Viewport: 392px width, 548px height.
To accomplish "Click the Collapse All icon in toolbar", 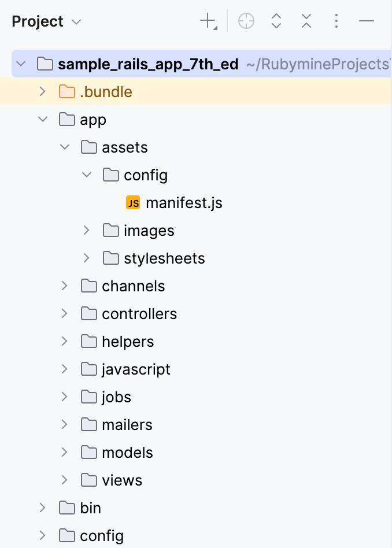I will tap(306, 22).
